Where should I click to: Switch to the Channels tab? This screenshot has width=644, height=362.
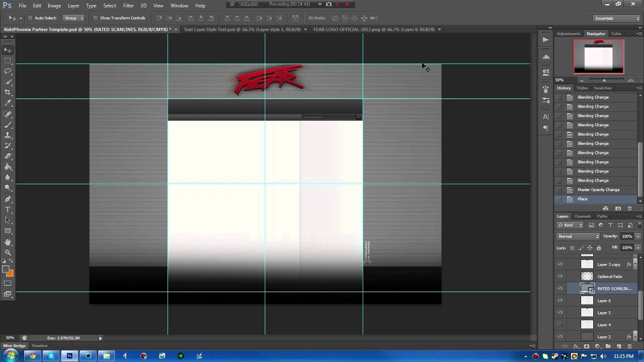point(583,216)
